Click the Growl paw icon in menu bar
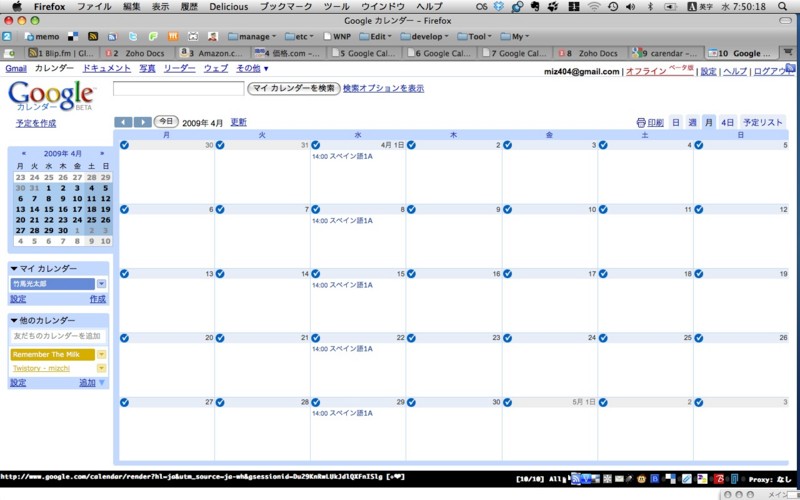Screen dimensions: 800x500 click(x=553, y=7)
